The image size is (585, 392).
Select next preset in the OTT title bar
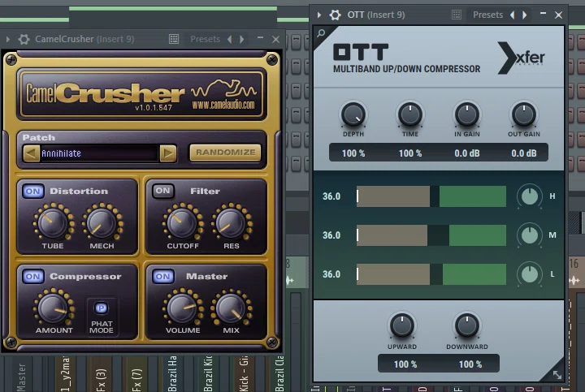click(525, 15)
